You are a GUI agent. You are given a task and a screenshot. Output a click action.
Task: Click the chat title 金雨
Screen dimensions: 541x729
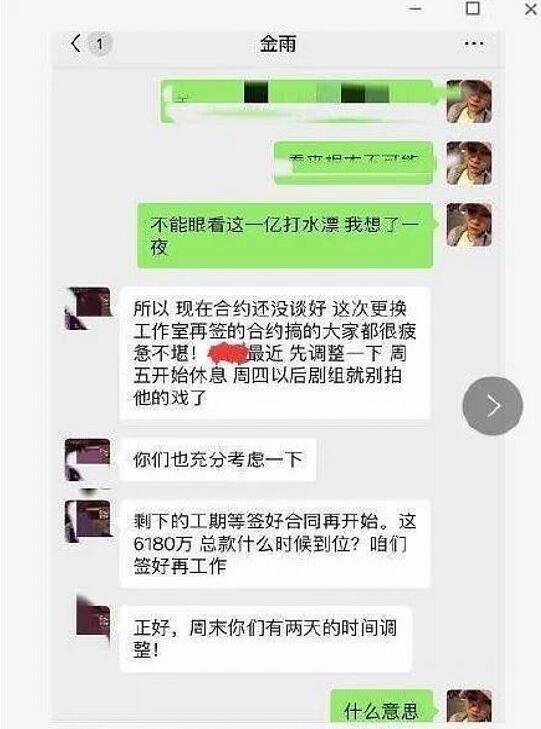pos(278,45)
